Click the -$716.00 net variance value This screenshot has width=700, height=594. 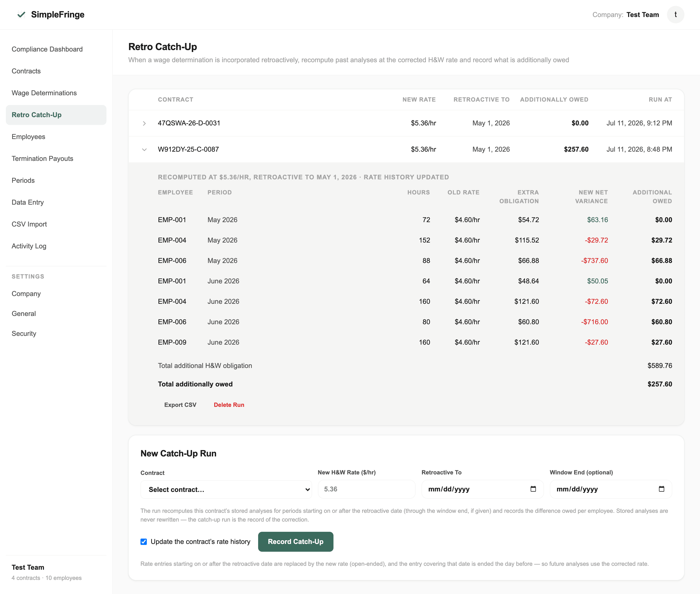pos(594,322)
